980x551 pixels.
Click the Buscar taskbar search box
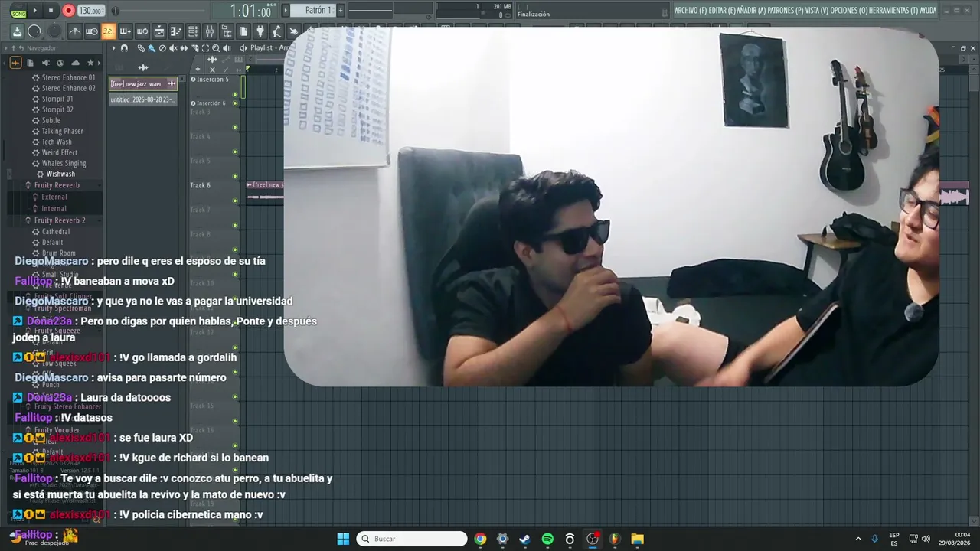[x=412, y=539]
